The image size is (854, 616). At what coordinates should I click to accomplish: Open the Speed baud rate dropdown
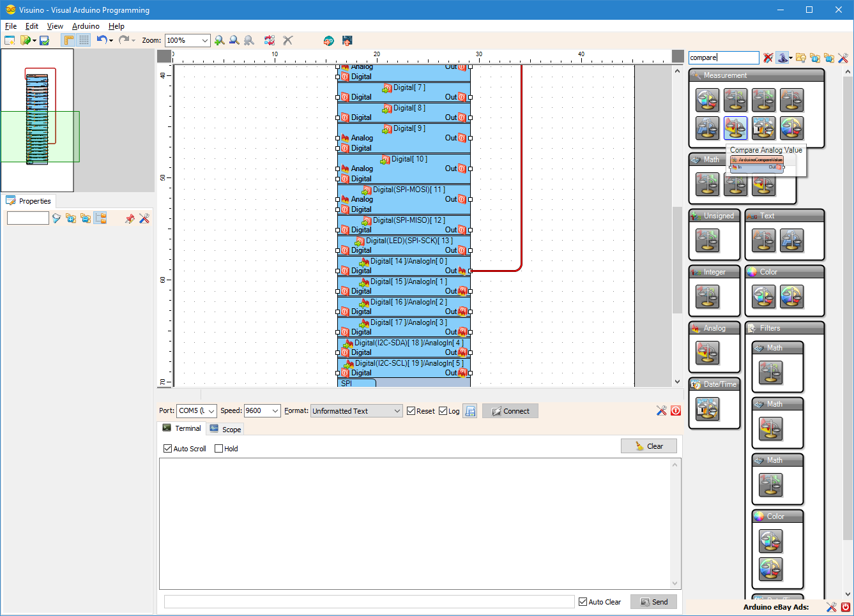tap(275, 411)
